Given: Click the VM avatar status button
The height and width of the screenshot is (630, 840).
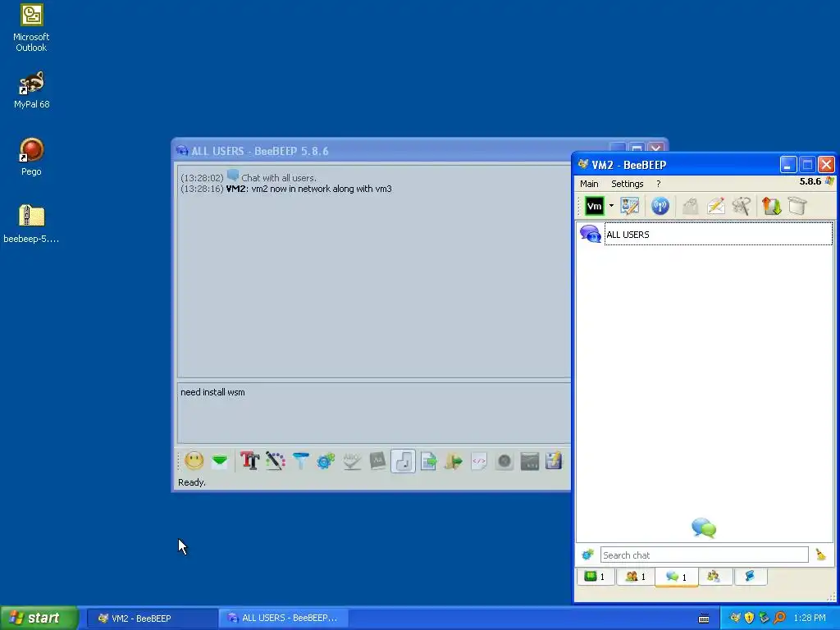Looking at the screenshot, I should 594,206.
